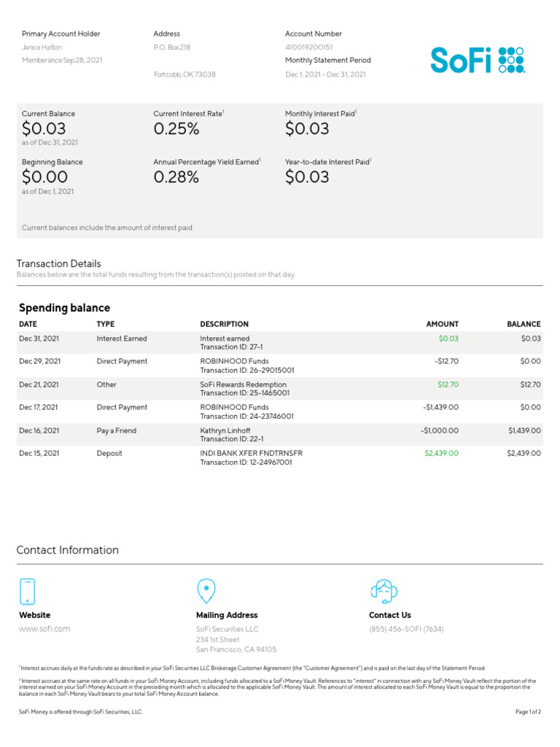The width and height of the screenshot is (560, 747).
Task: Click the Interest Earned type cell
Action: (122, 338)
